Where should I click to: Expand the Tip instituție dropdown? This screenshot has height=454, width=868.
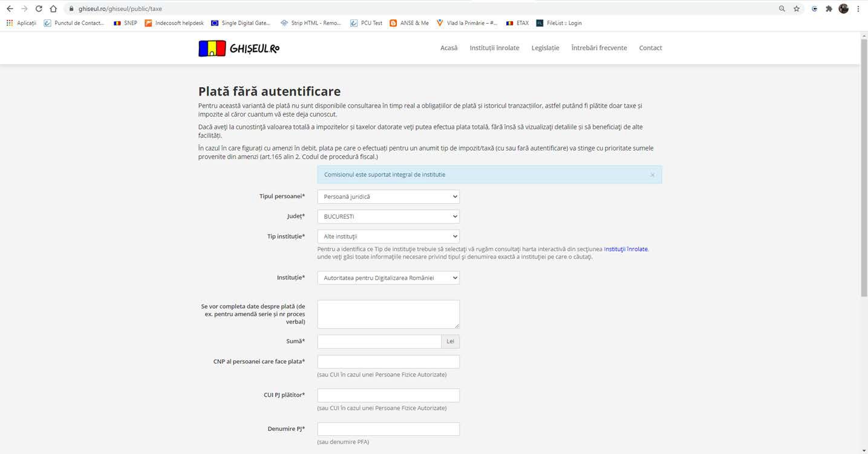coord(388,236)
